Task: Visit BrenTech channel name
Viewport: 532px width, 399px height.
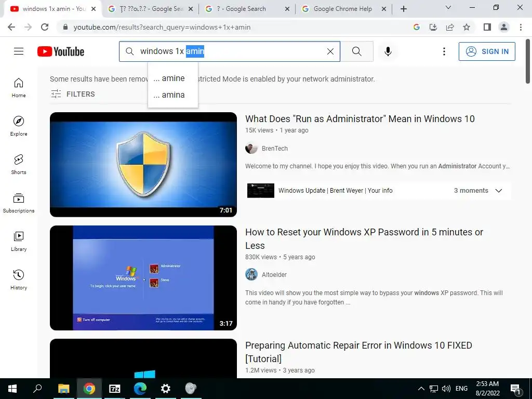Action: [274, 149]
